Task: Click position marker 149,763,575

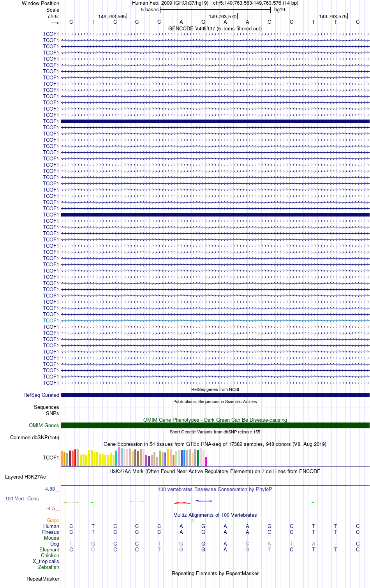Action: (333, 16)
